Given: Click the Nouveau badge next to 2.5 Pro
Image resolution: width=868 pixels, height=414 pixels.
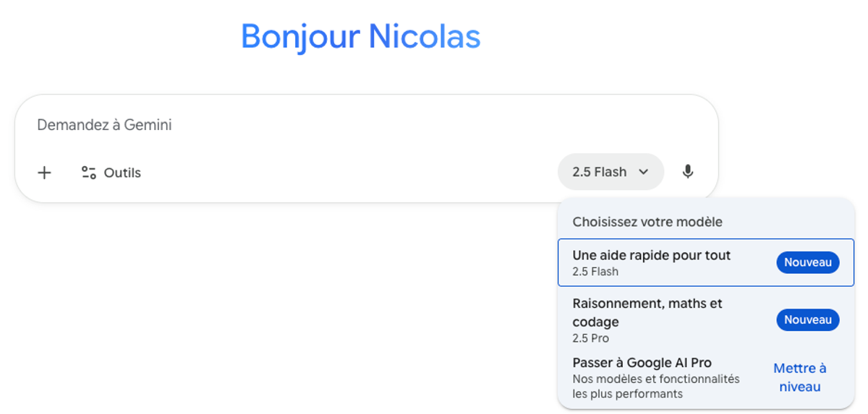Looking at the screenshot, I should [807, 320].
